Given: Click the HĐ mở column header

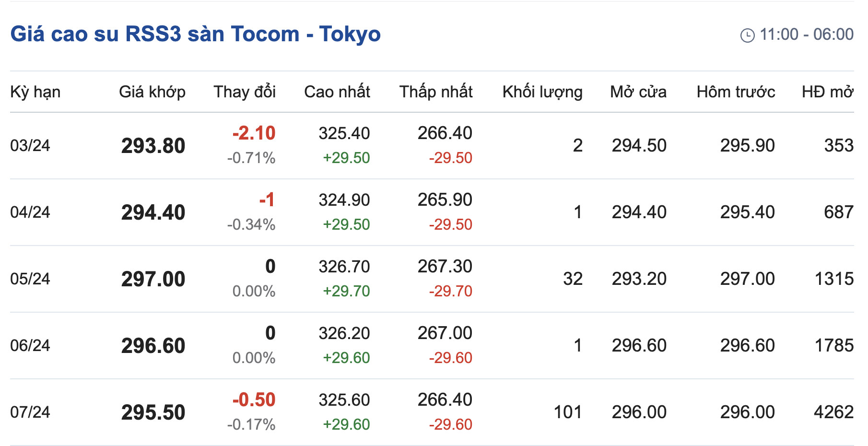Looking at the screenshot, I should point(827,92).
